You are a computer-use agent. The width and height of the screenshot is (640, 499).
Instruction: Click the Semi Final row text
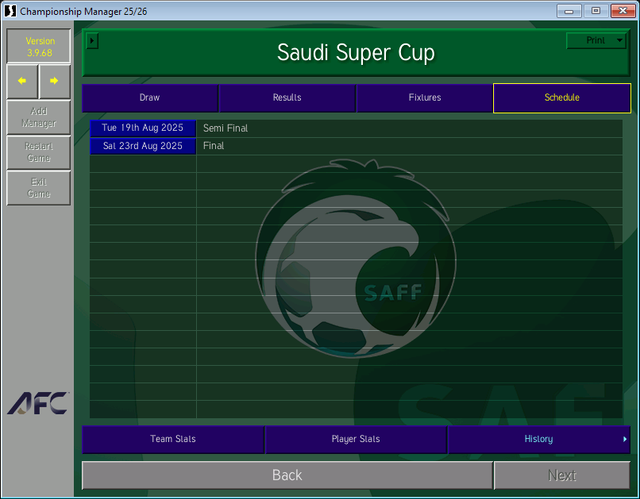225,128
